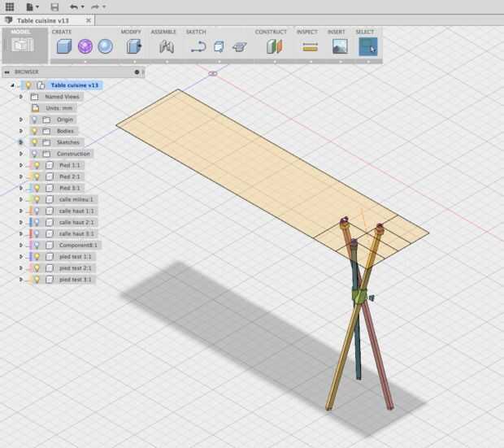
Task: Click the component icon next to Pied 1:1
Action: coord(49,165)
